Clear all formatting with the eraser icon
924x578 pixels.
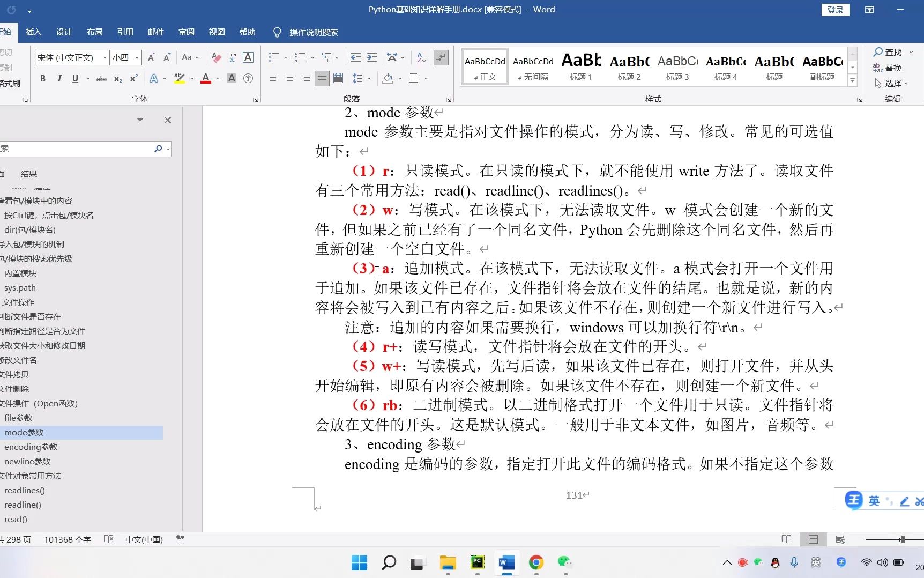pos(216,57)
